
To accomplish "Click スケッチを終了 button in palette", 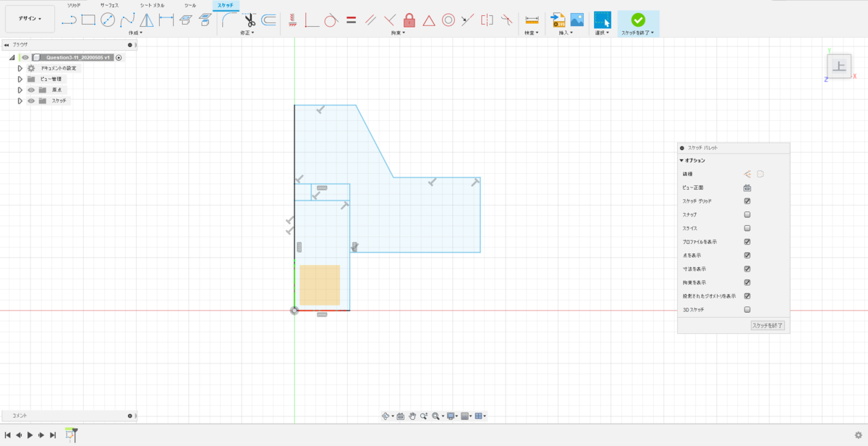I will pyautogui.click(x=767, y=326).
